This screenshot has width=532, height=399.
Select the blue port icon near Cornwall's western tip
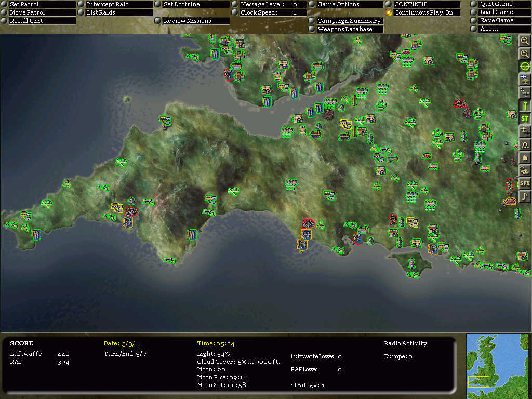click(x=36, y=234)
